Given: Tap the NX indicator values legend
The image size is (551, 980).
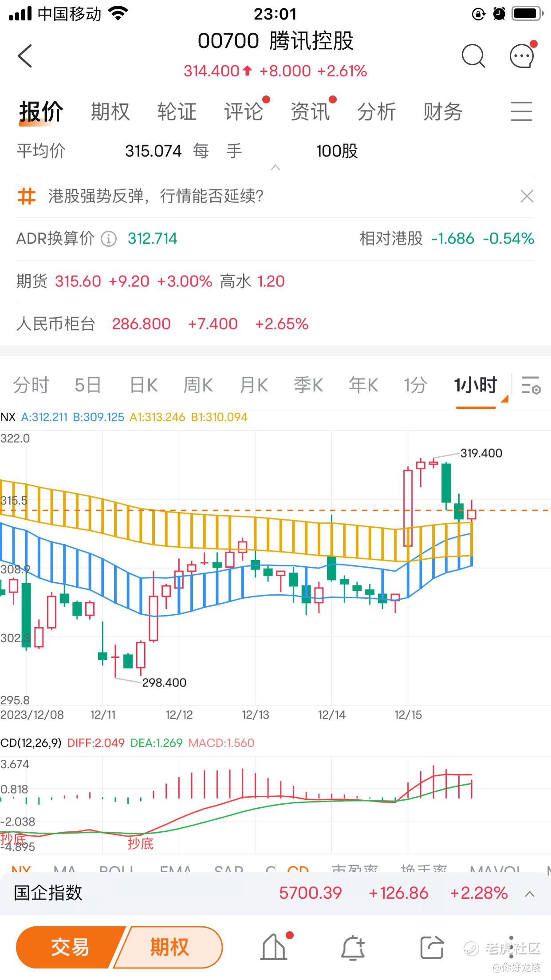Looking at the screenshot, I should (124, 417).
